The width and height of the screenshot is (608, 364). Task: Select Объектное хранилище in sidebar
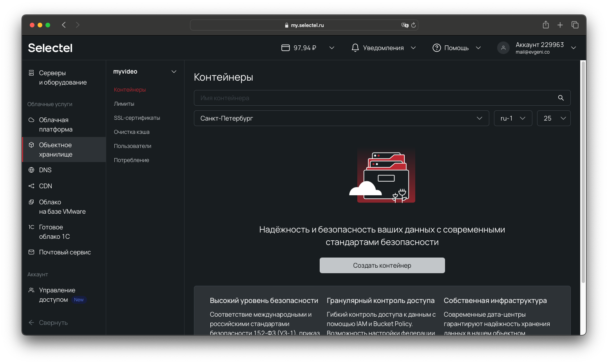point(64,150)
